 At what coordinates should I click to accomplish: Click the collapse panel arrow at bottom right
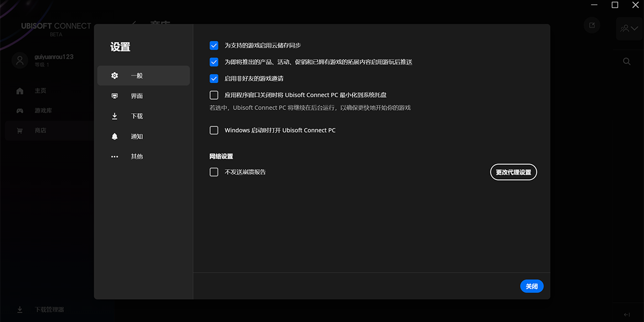tap(626, 314)
